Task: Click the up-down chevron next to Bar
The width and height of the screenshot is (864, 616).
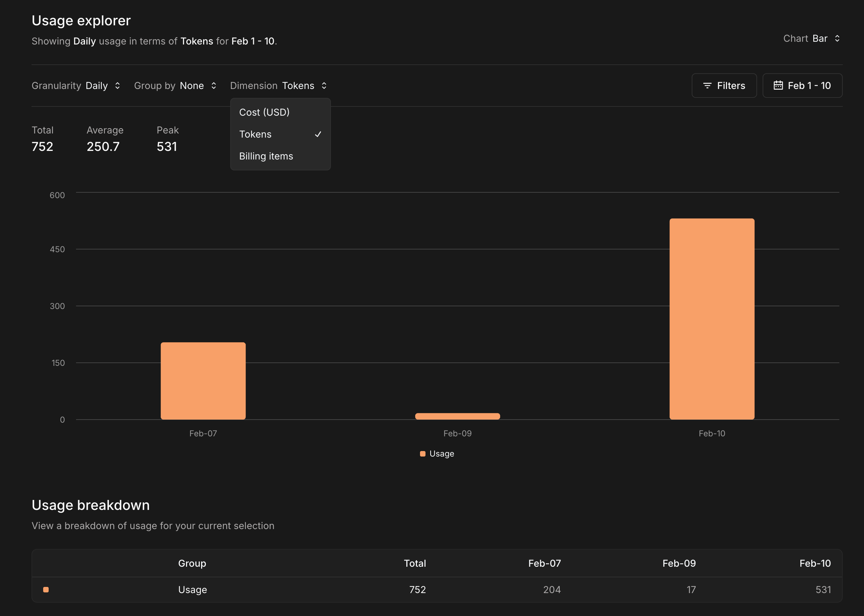Action: (x=837, y=39)
